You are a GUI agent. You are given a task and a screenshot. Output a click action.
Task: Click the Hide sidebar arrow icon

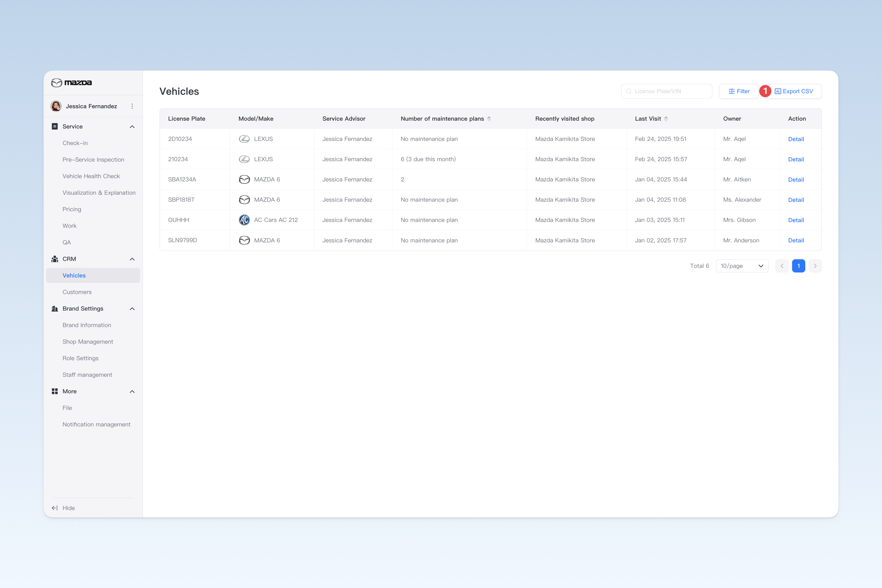[x=55, y=508]
